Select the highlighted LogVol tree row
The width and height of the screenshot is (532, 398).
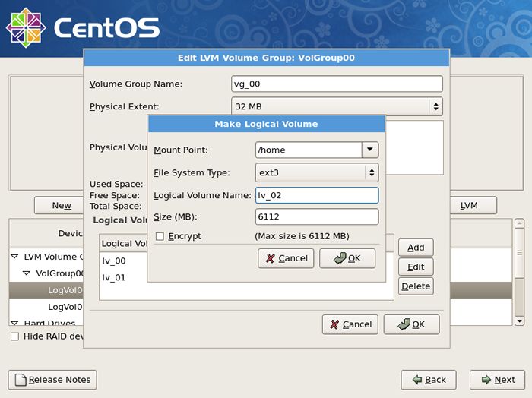[46, 290]
